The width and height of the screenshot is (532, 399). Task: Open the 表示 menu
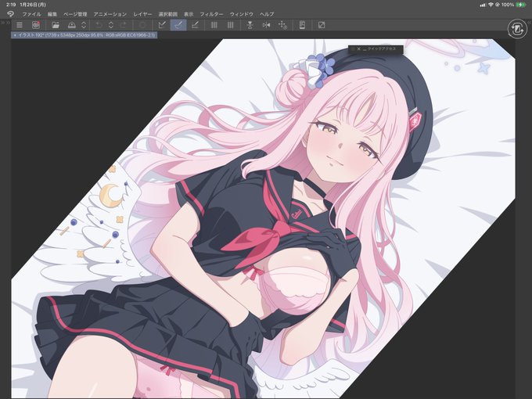click(x=189, y=14)
